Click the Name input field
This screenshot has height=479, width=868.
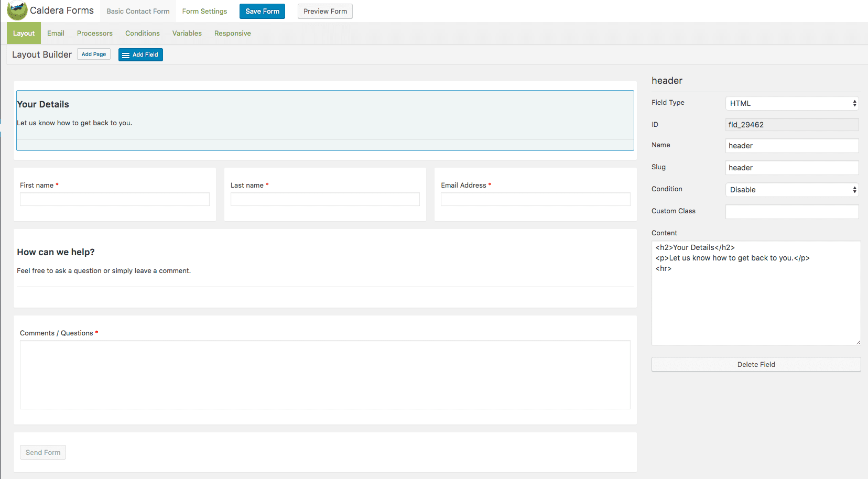tap(791, 146)
